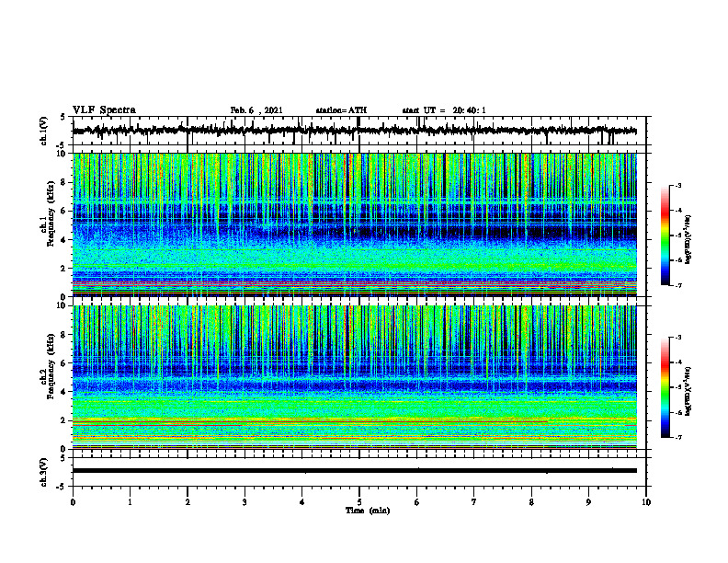Click the 'ch.1(V)' axis label
Viewport: 728px width, 563px height.
(x=44, y=131)
